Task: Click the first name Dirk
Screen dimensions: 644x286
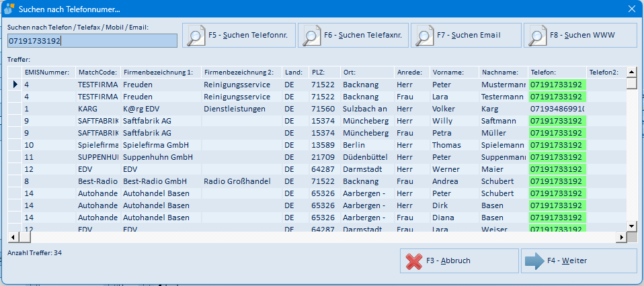Action: point(454,205)
